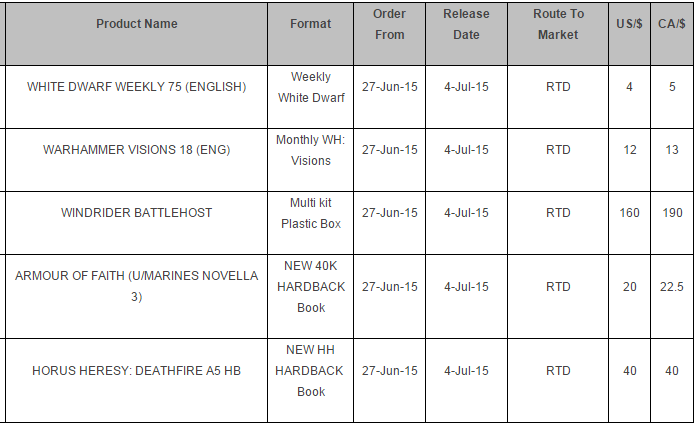Image resolution: width=698 pixels, height=429 pixels.
Task: Click the Order From column header
Action: pos(389,24)
